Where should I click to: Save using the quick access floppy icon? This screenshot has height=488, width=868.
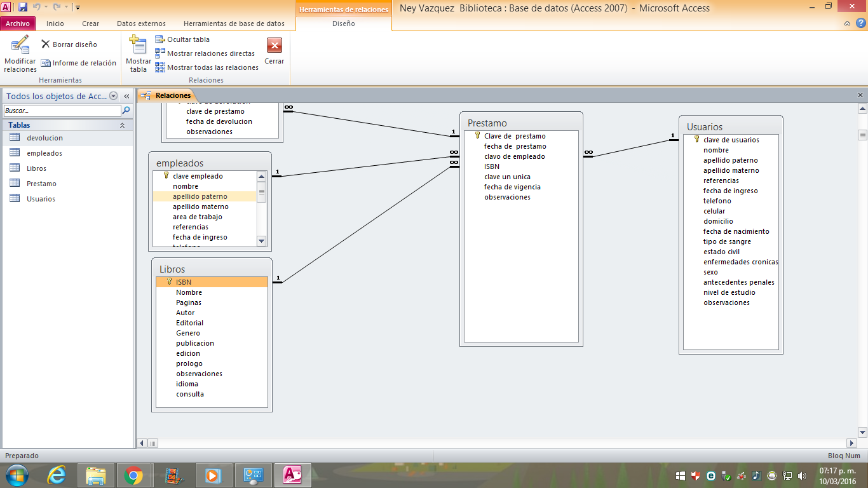(23, 8)
